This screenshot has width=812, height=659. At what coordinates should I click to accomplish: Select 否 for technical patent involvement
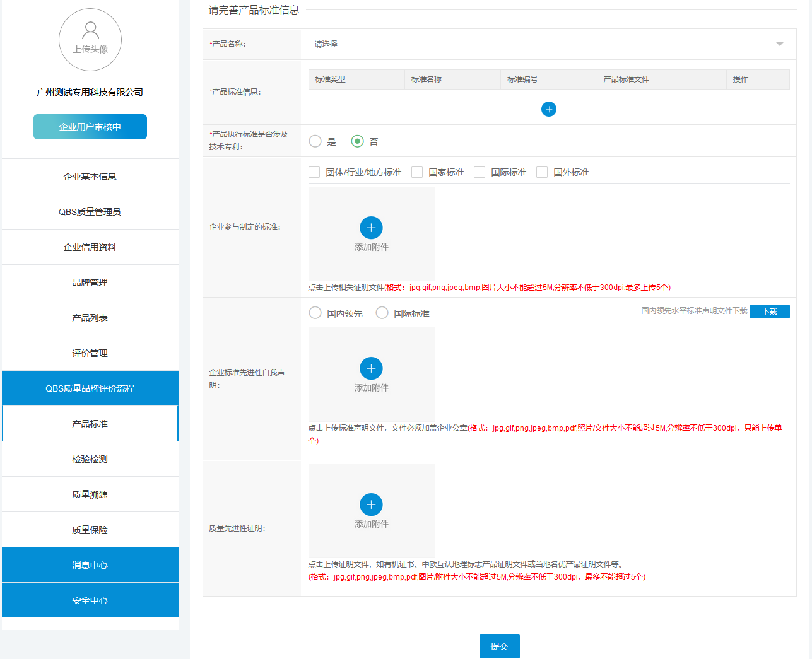pyautogui.click(x=358, y=141)
